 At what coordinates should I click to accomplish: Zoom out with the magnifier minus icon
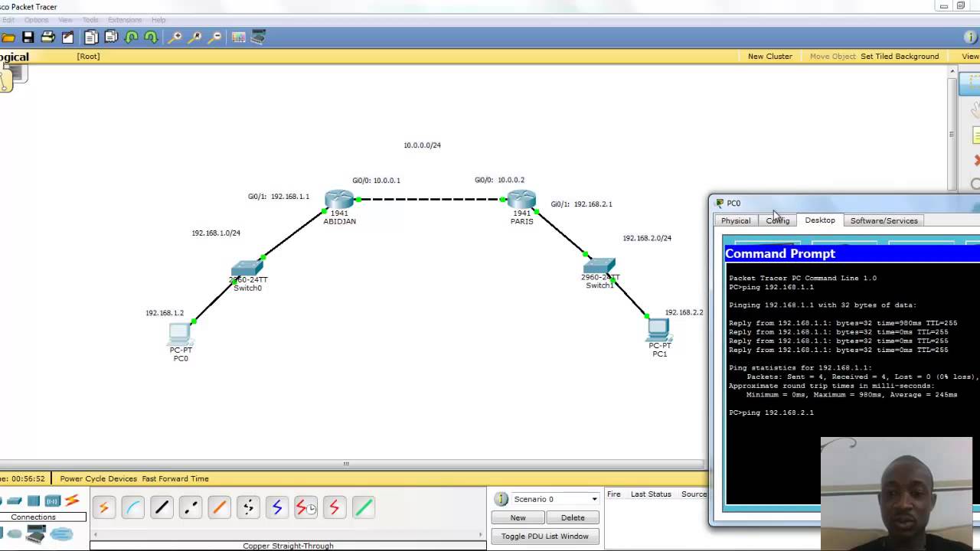click(x=215, y=37)
